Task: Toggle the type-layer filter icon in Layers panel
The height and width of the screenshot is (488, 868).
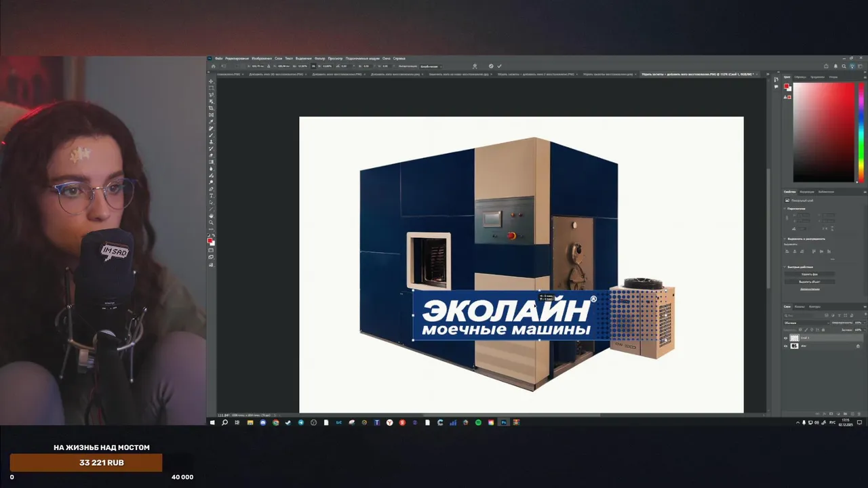Action: (840, 316)
